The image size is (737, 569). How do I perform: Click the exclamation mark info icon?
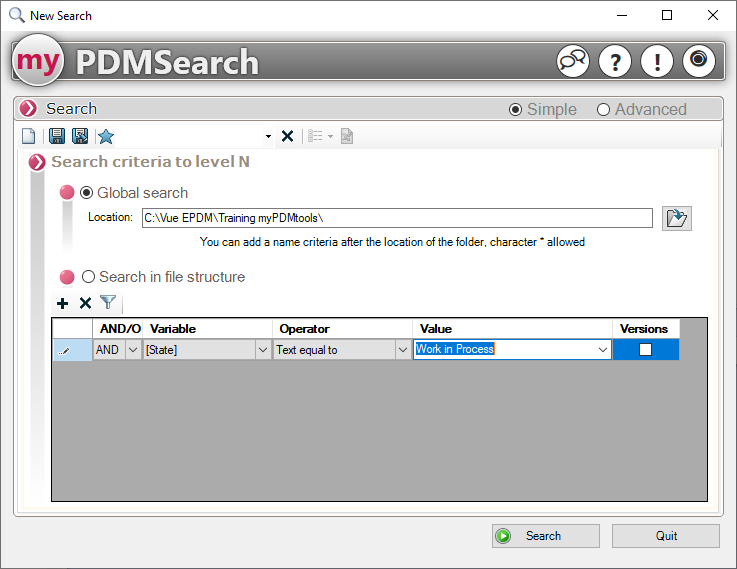coord(657,62)
